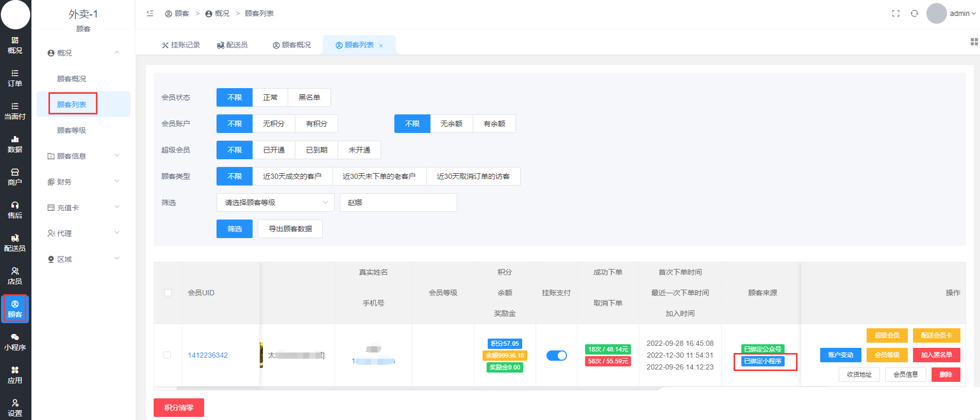Open member UID 1412236342 link
Screen dimensions: 980x420
208,355
